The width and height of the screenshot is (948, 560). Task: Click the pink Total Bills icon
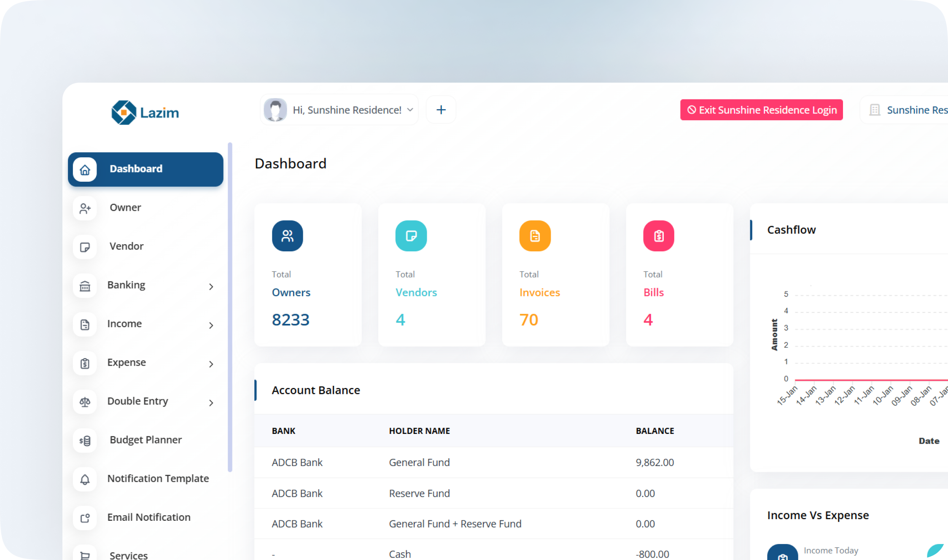[658, 236]
